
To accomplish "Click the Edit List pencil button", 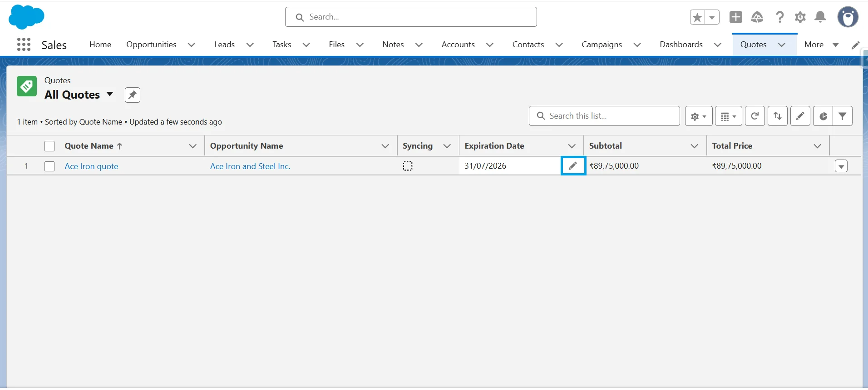I will [800, 116].
